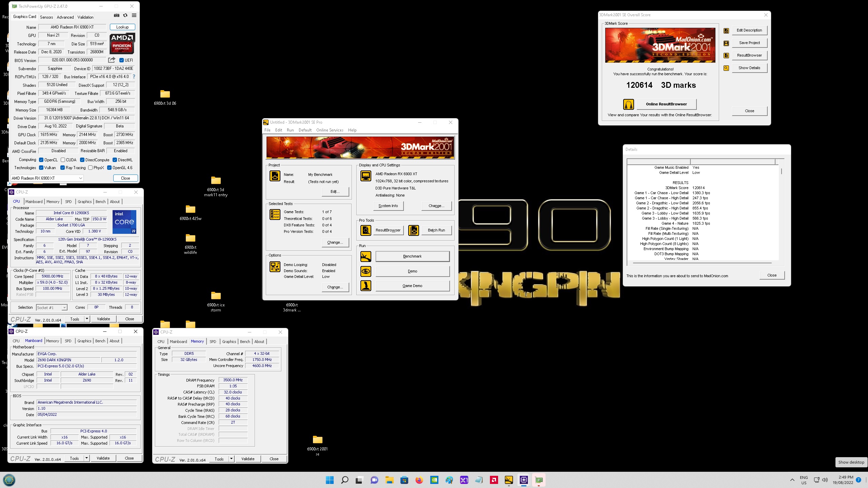Screen dimensions: 868x488
Task: Expand Tools dropdown arrow in CPU-Z Mainboard window
Action: pos(86,458)
